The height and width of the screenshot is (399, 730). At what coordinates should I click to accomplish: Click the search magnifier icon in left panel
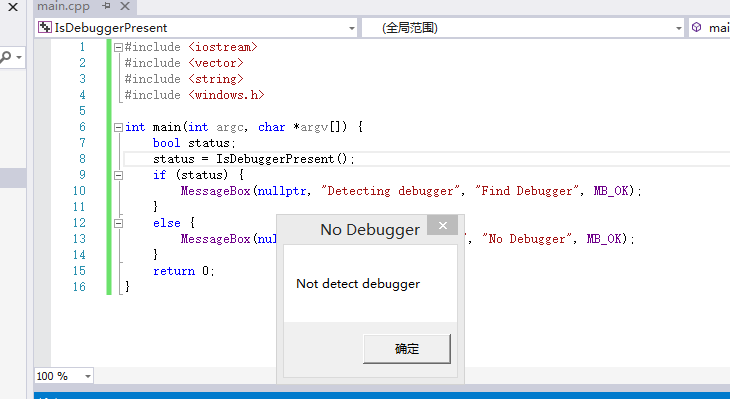coord(6,57)
